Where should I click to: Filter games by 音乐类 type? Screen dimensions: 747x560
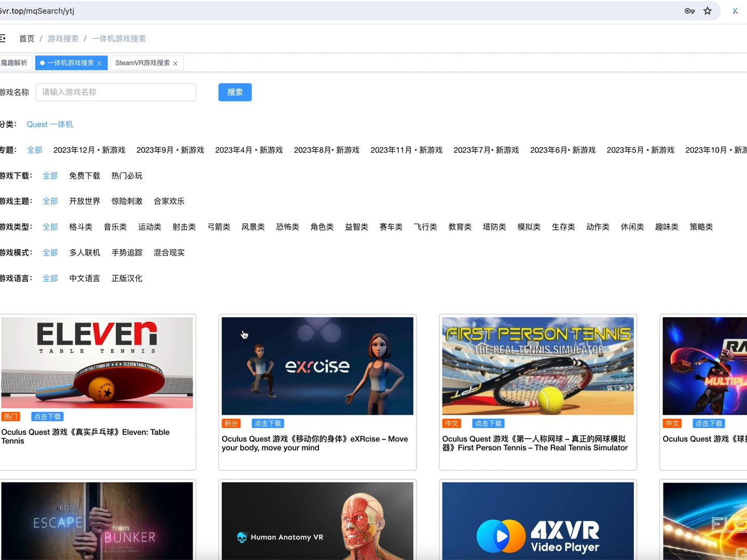click(115, 227)
